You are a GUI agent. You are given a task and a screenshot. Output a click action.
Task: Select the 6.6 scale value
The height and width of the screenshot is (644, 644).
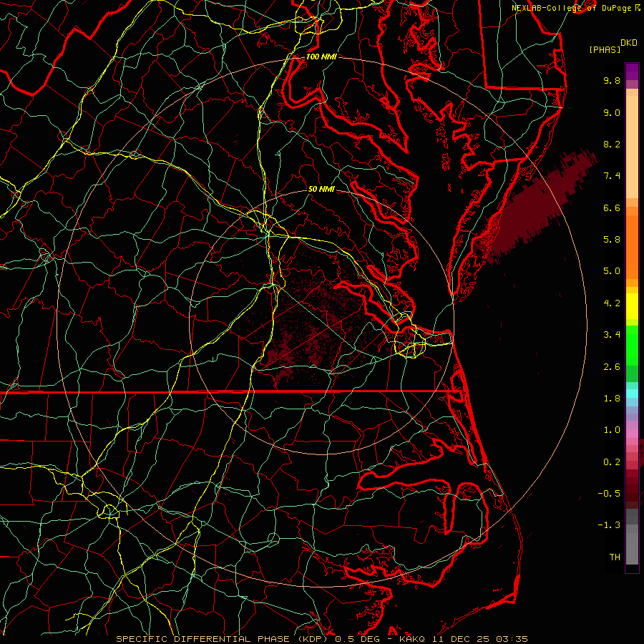pos(612,208)
